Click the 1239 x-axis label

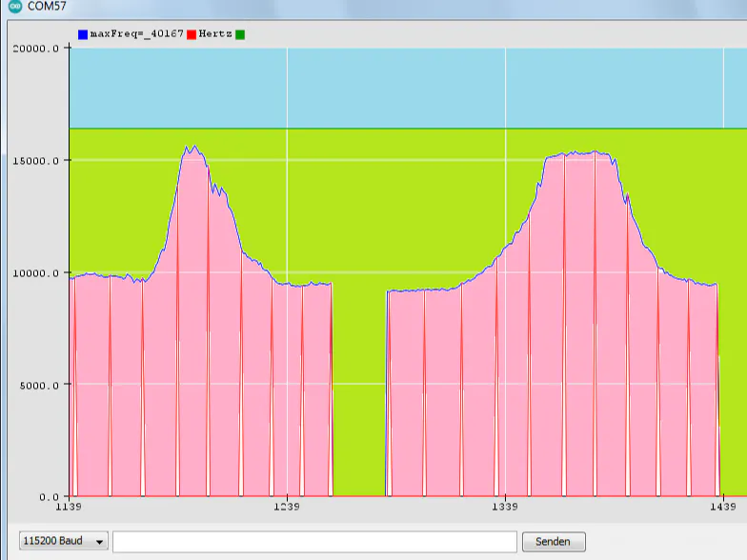pyautogui.click(x=287, y=507)
